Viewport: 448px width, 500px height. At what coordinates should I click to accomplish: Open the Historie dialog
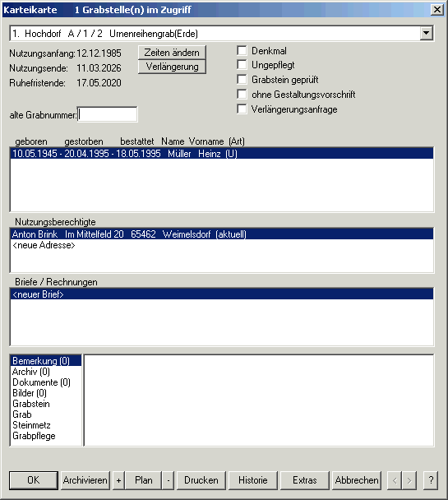(x=253, y=480)
